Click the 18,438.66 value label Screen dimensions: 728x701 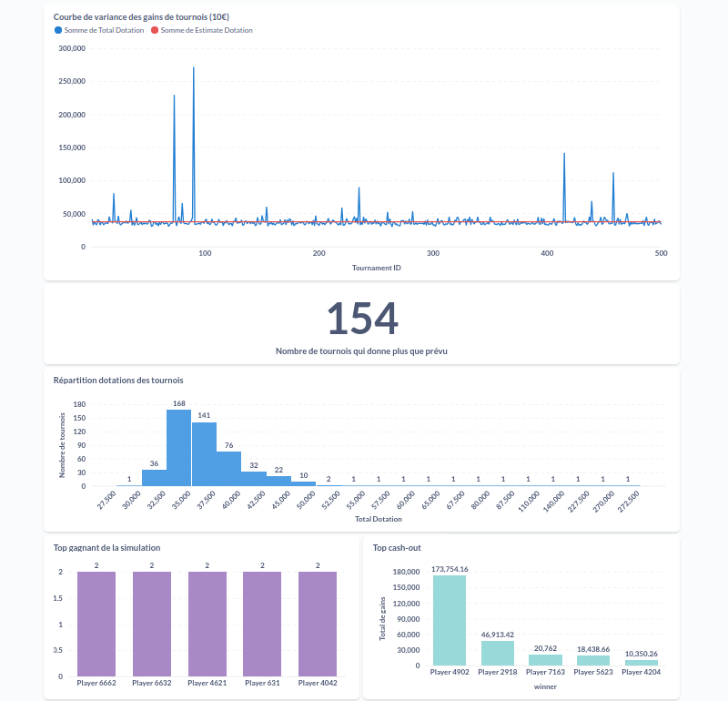(x=593, y=649)
